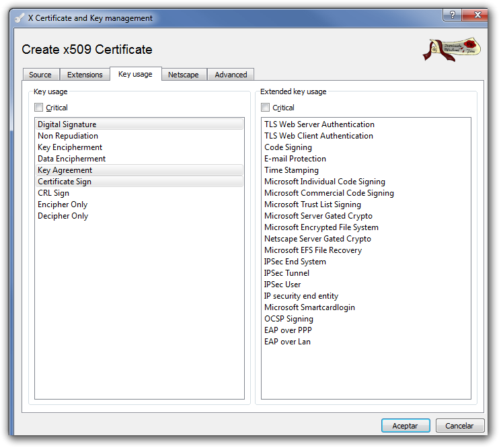Click the Cancelar button
This screenshot has width=499, height=448.
coord(460,426)
